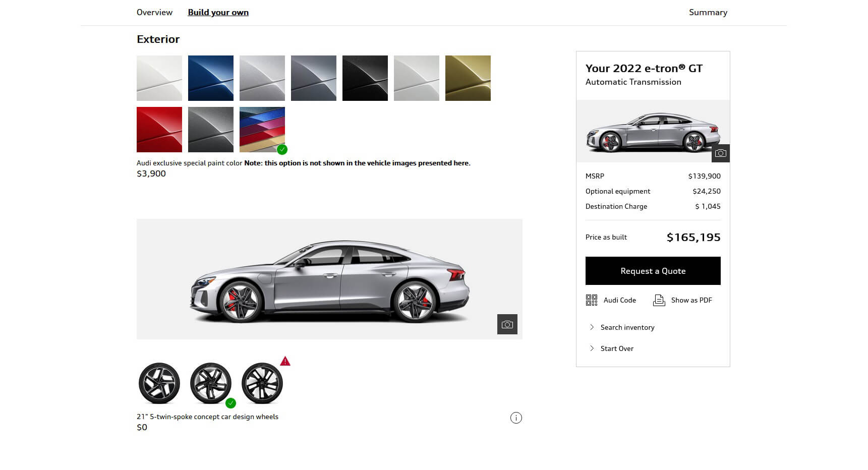Image resolution: width=868 pixels, height=470 pixels.
Task: Click the camera icon in the summary panel
Action: tap(720, 153)
